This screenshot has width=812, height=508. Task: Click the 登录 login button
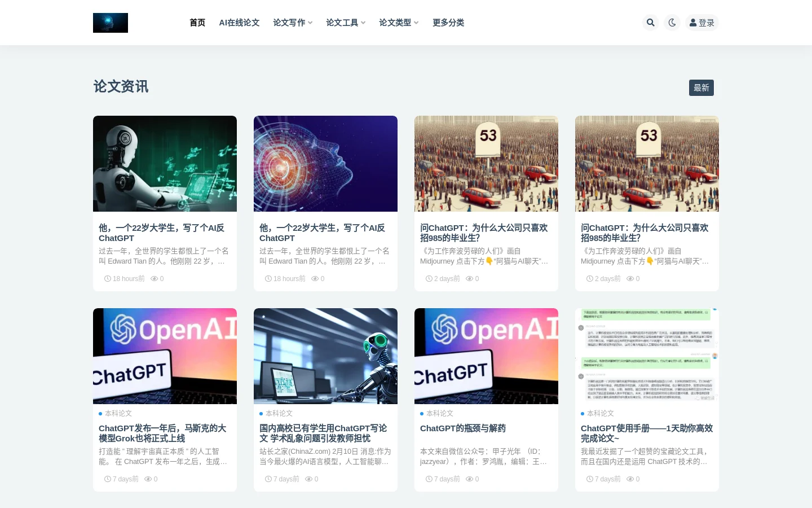click(702, 23)
